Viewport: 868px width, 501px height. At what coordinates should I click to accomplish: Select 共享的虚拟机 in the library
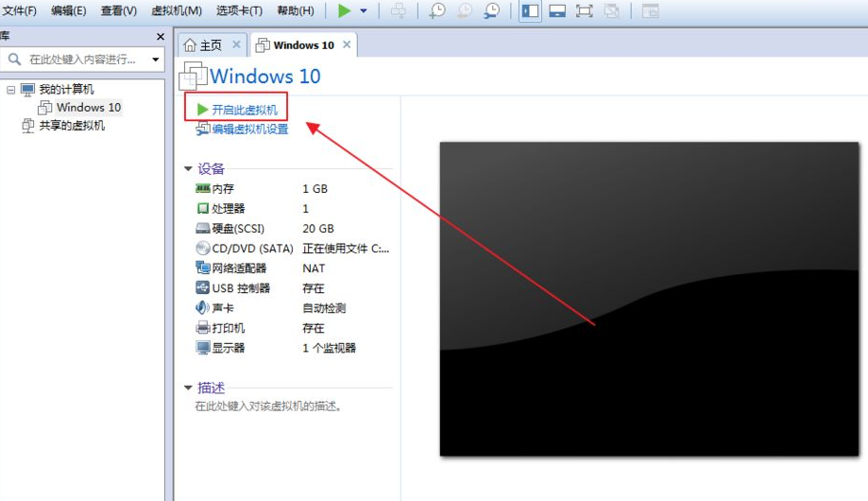pos(71,126)
